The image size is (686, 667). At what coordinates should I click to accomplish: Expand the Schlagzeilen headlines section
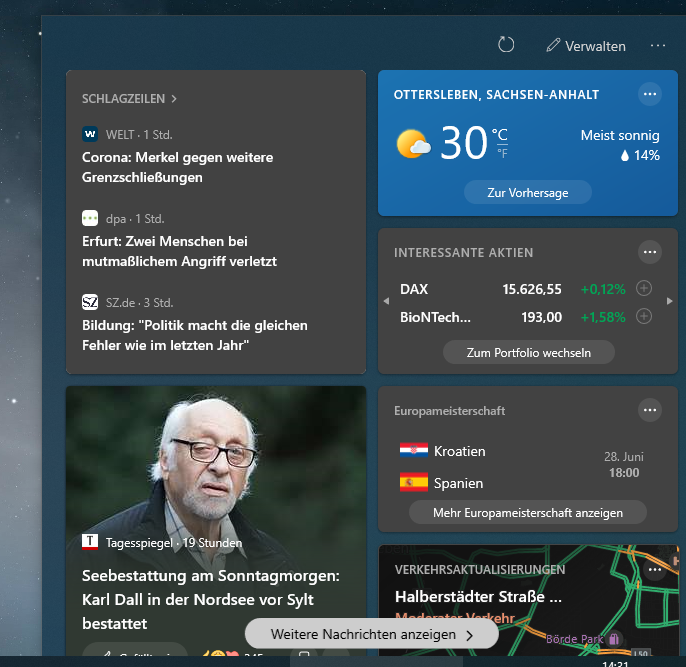(x=129, y=99)
